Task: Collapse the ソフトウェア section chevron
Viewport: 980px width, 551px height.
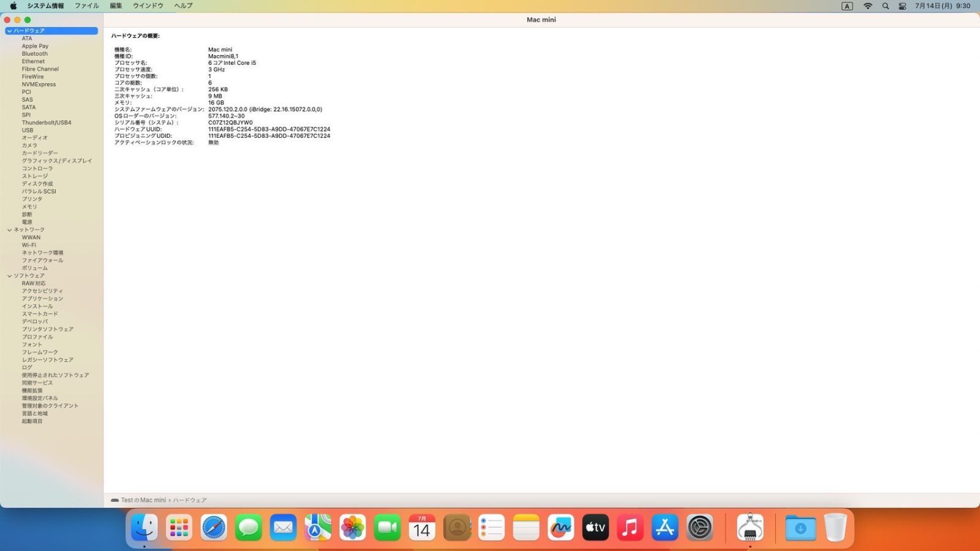Action: (x=9, y=275)
